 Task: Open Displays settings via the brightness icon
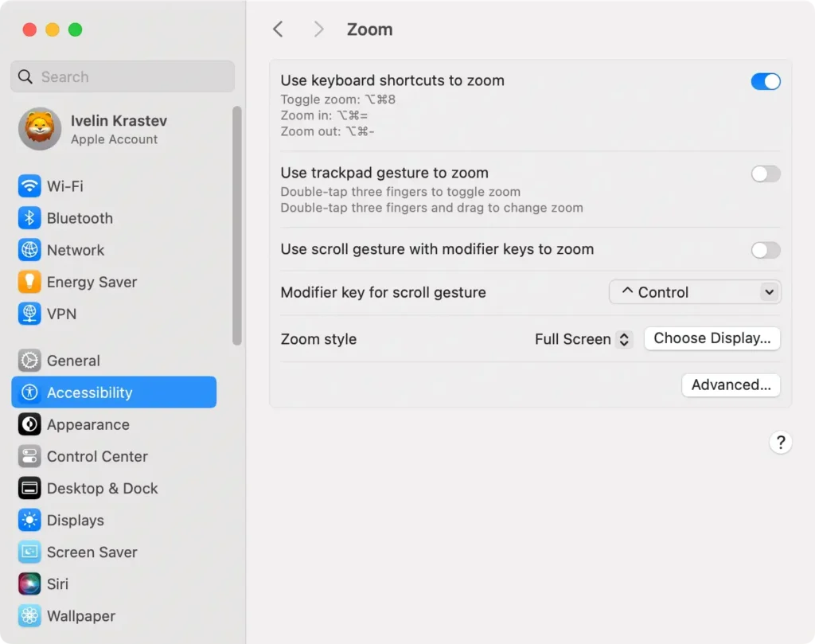click(27, 520)
